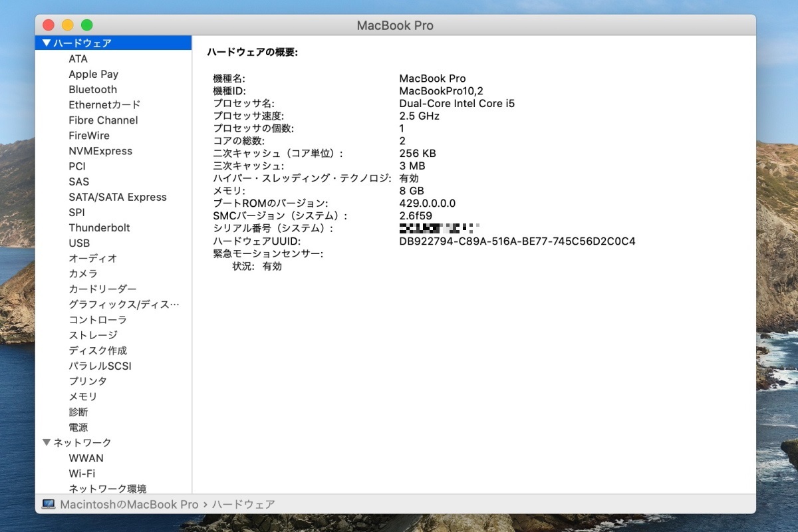The height and width of the screenshot is (532, 798).
Task: Select USB in the sidebar
Action: click(x=79, y=243)
